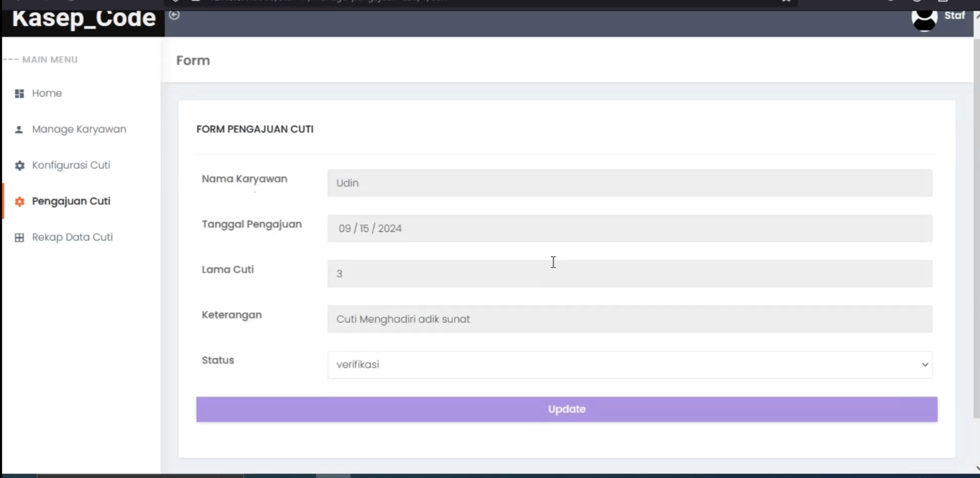
Task: Open Manage Karyawan menu item
Action: [x=79, y=129]
